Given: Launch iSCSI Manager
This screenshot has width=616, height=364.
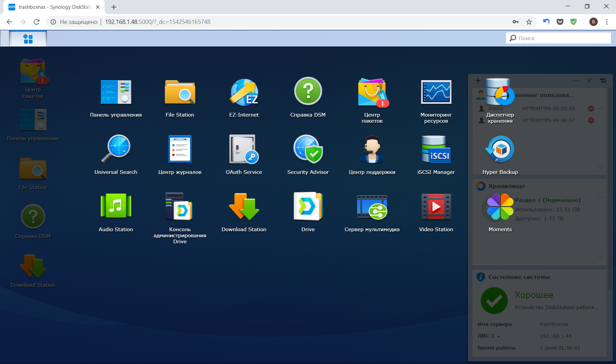Looking at the screenshot, I should (x=436, y=155).
